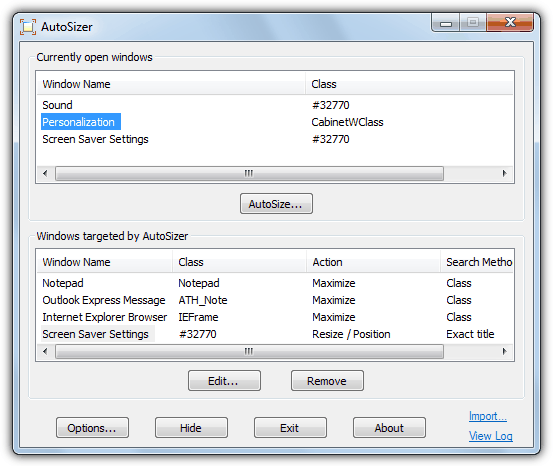The width and height of the screenshot is (553, 466).
Task: Click left scroll arrow of targeted windows list
Action: pyautogui.click(x=45, y=351)
